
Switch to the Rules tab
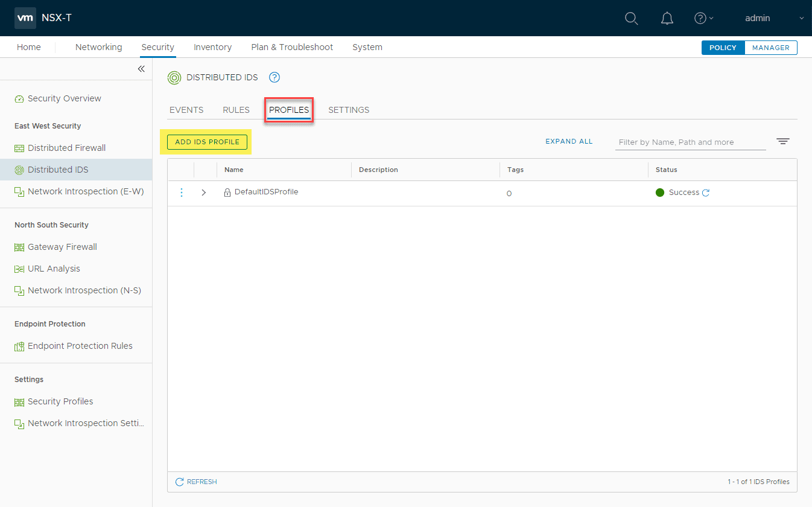pos(236,110)
